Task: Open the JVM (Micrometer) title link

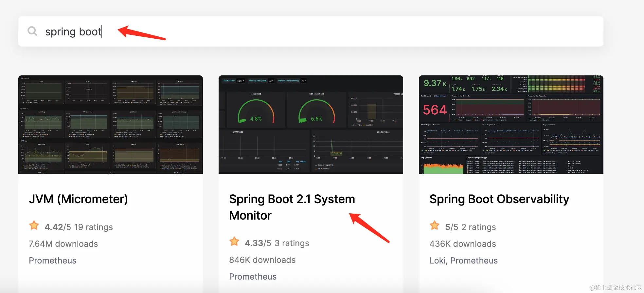Action: (x=78, y=199)
